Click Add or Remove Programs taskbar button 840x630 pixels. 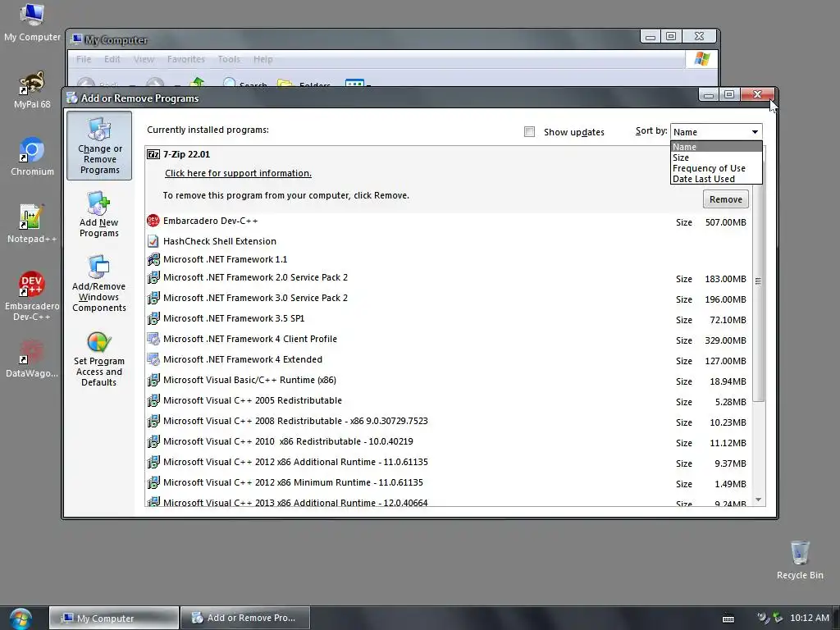click(x=245, y=619)
